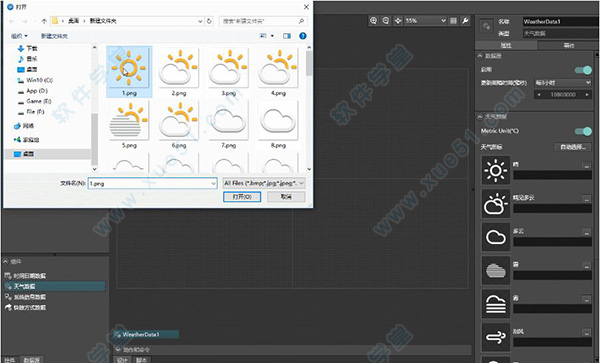The image size is (600, 363).
Task: Open the address bar history dropdown
Action: (200, 21)
